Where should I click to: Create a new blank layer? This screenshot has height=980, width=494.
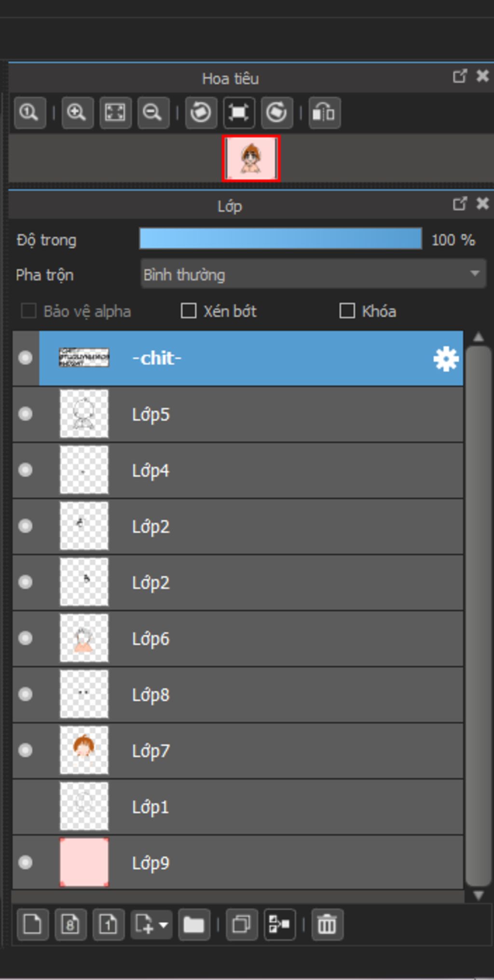[33, 925]
